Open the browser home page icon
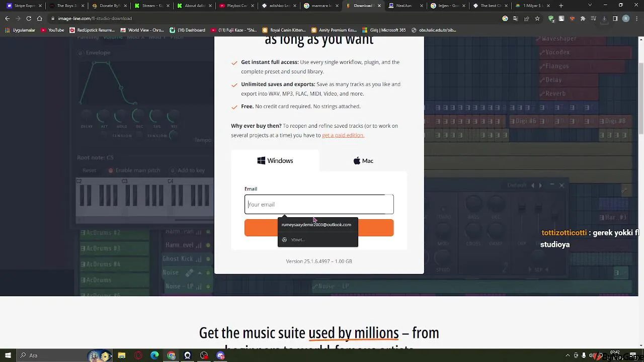The image size is (644, 362). click(x=40, y=19)
